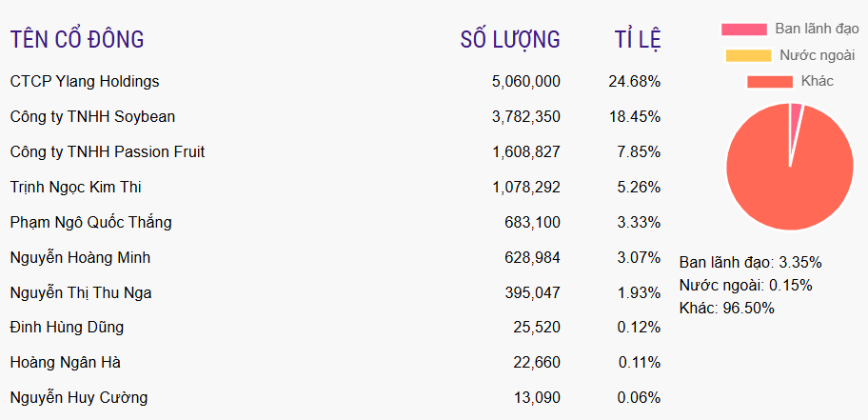Click the Khác: 96.50% summary text
Image resolution: width=868 pixels, height=420 pixels.
(727, 308)
